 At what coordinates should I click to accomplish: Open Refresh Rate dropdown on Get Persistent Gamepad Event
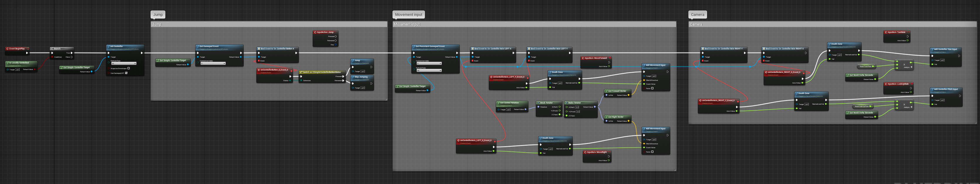[429, 71]
